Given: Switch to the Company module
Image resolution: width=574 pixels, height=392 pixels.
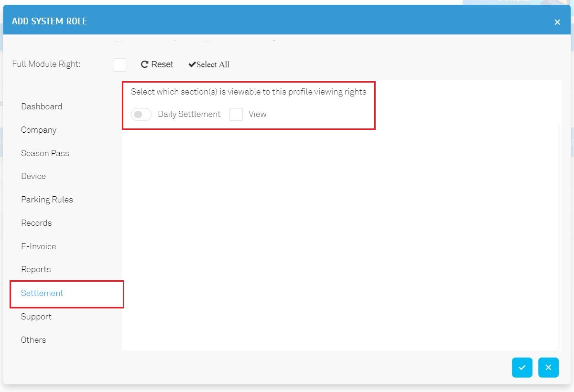Looking at the screenshot, I should coord(39,130).
